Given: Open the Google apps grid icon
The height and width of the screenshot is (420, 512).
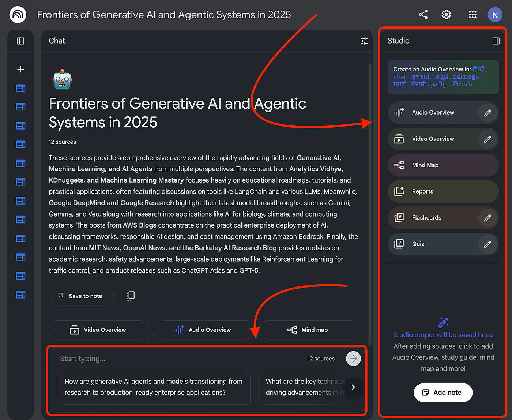Looking at the screenshot, I should (x=472, y=15).
